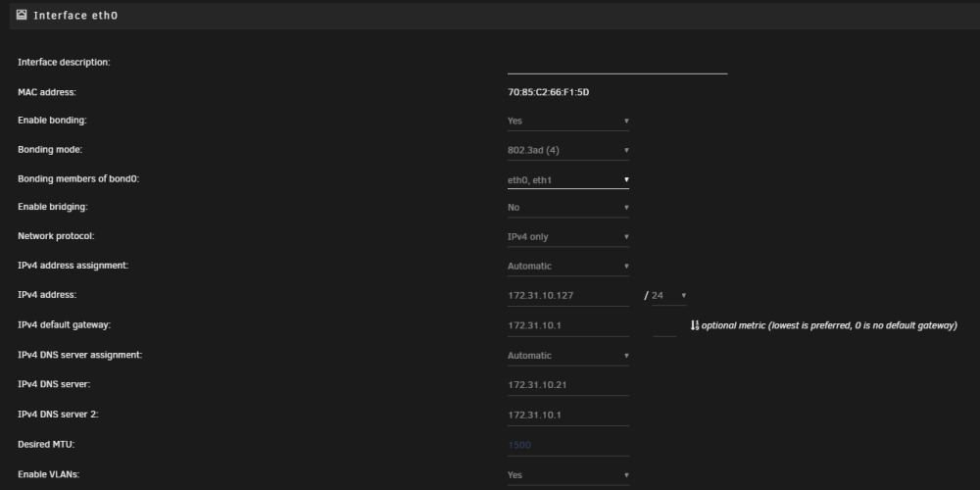Click the Network protocol label

(56, 236)
